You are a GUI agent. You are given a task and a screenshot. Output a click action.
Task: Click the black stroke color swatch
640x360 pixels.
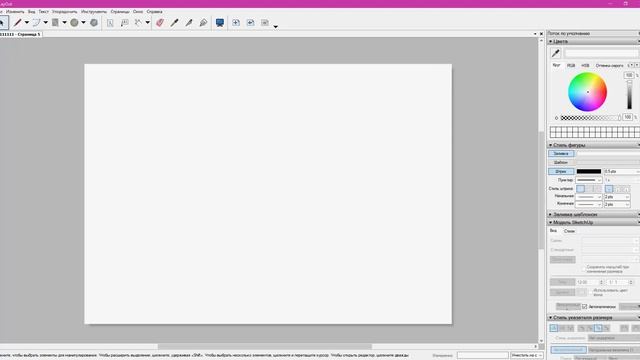589,171
